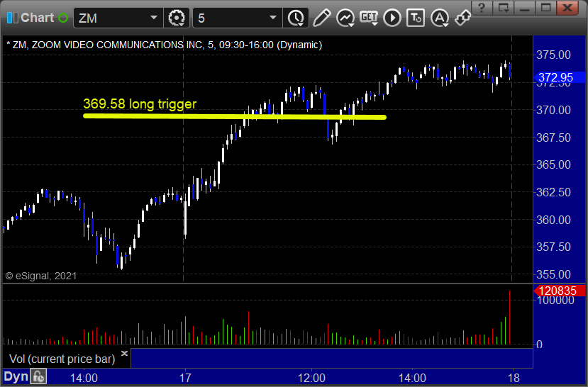The image size is (588, 387).
Task: Select the yellow long trigger line
Action: tap(235, 116)
